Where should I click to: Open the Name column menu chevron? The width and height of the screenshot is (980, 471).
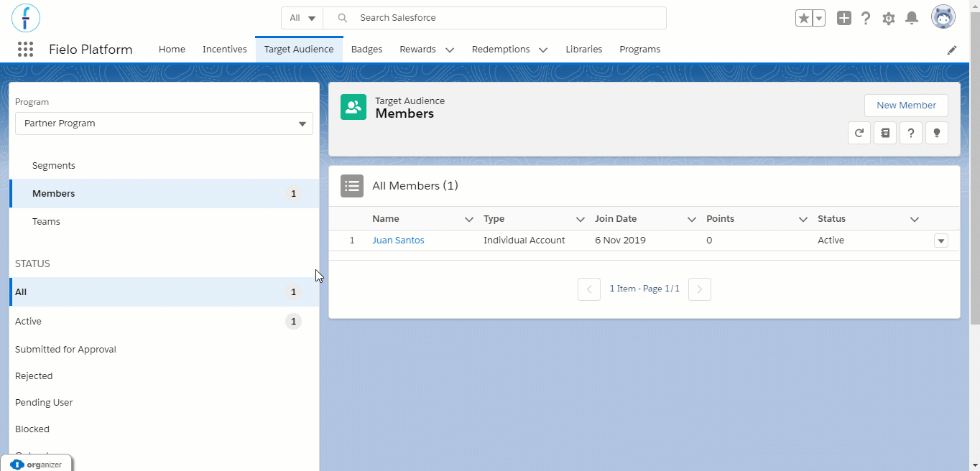coord(469,219)
